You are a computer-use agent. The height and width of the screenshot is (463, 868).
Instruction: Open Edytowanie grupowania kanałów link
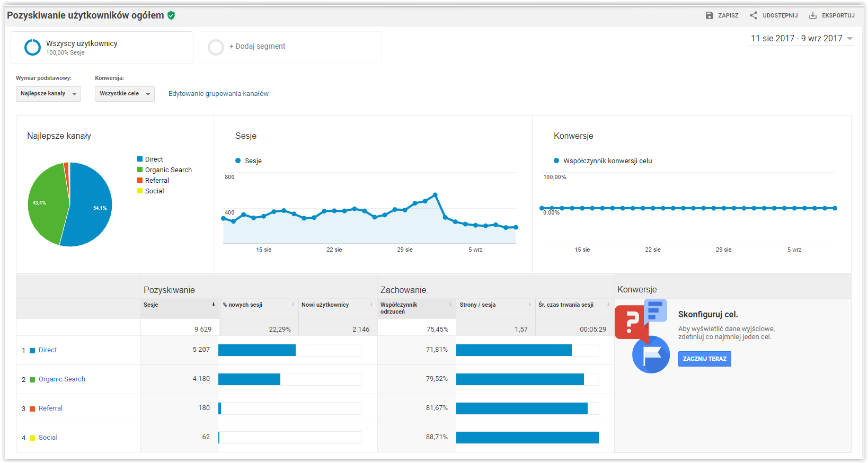point(218,94)
